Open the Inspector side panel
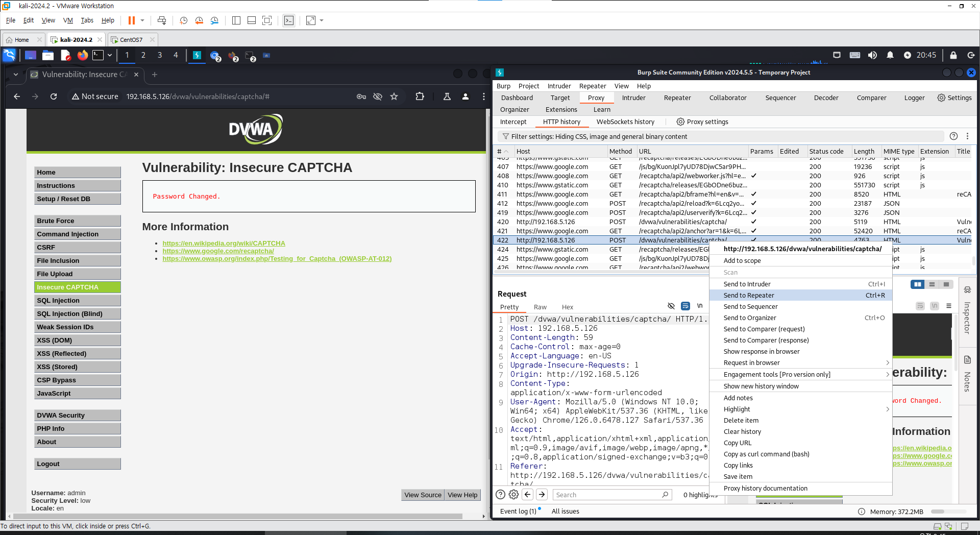 point(967,311)
